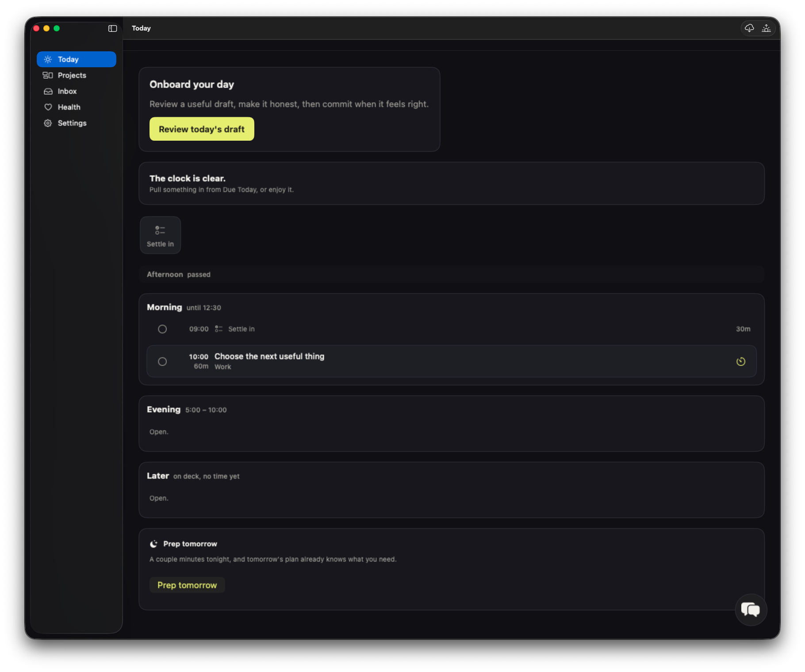Open the Settle in routine tile
The height and width of the screenshot is (672, 805).
(160, 235)
